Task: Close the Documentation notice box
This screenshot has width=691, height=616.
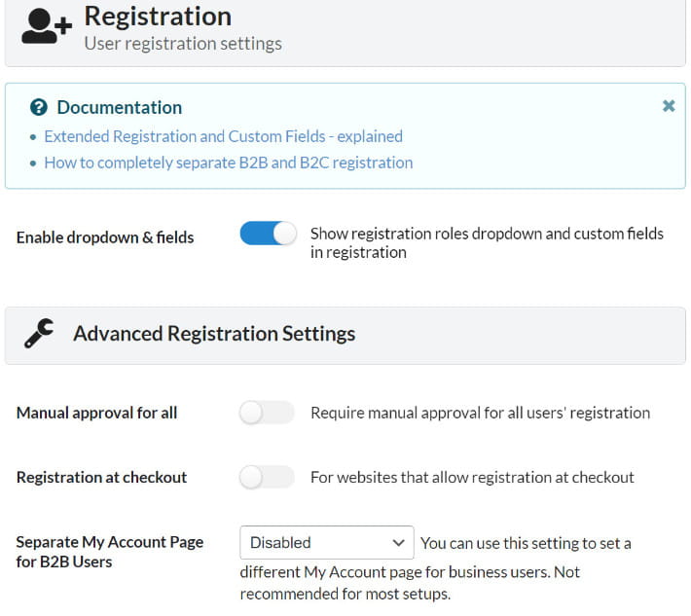Action: coord(669,106)
